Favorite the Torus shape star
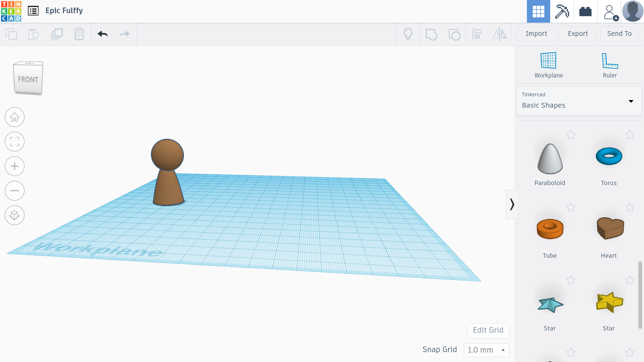644x362 pixels. (x=630, y=135)
